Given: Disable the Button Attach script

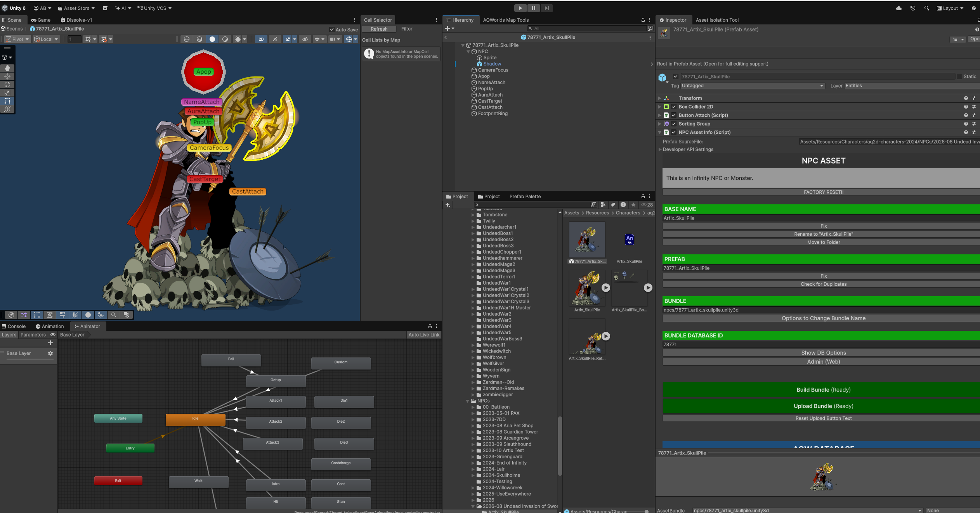Looking at the screenshot, I should [x=674, y=115].
